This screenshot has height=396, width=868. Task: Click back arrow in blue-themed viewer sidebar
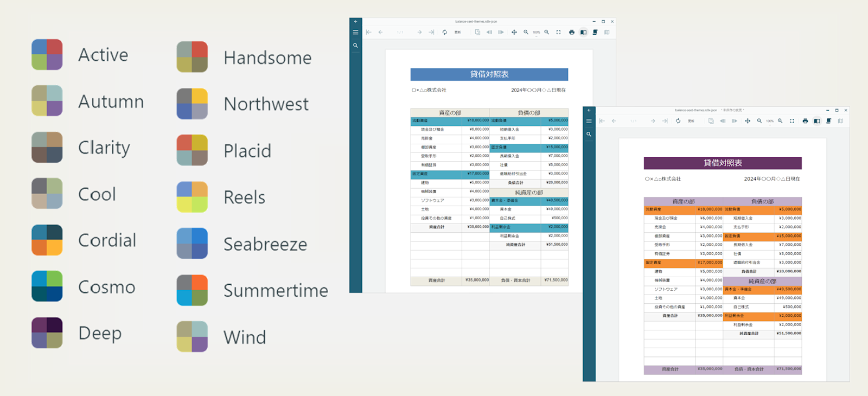tap(355, 22)
